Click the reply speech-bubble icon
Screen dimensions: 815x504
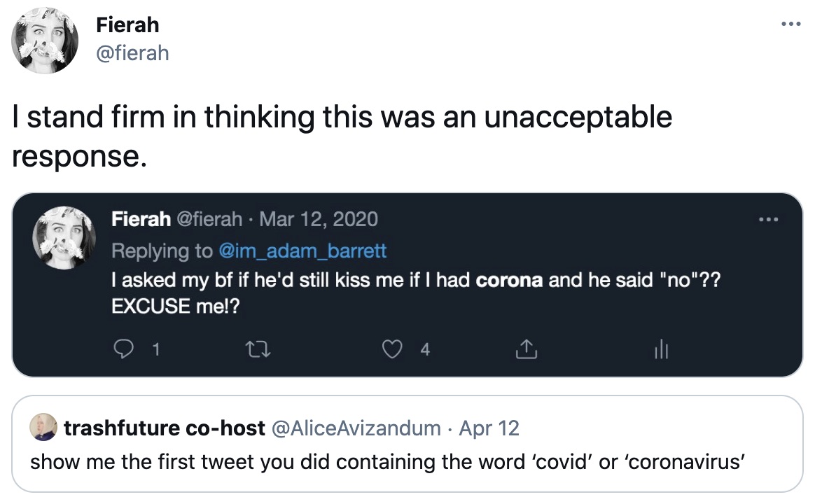pyautogui.click(x=123, y=349)
